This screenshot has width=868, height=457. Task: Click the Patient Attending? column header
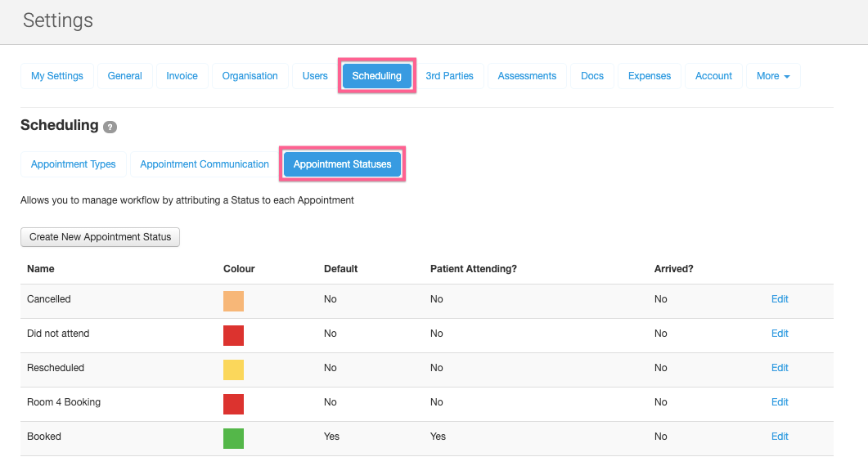coord(474,269)
